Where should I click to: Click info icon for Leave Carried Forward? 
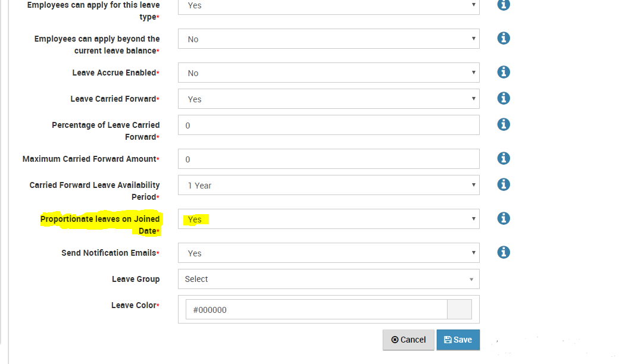click(504, 98)
